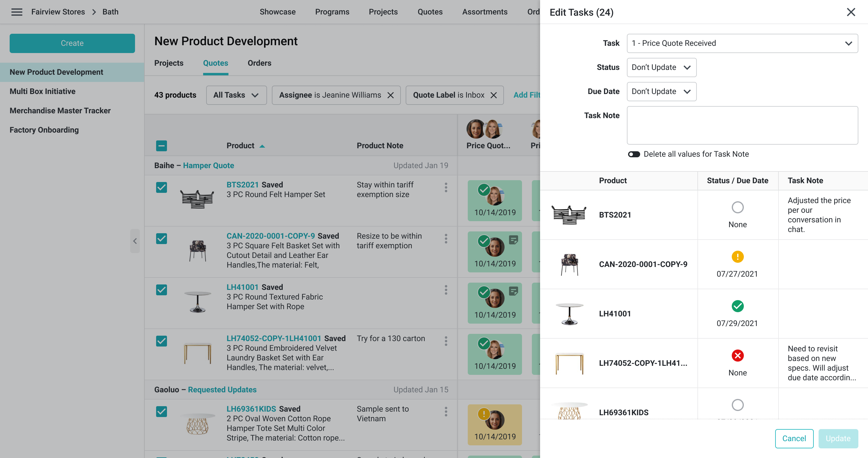Expand the Task dropdown Price Quote Received
868x458 pixels.
(742, 43)
